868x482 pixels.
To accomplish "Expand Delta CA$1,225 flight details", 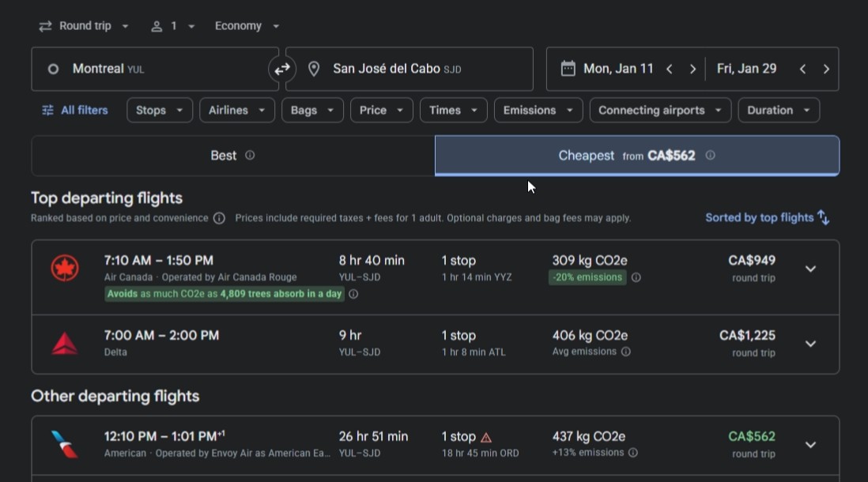I will click(810, 344).
